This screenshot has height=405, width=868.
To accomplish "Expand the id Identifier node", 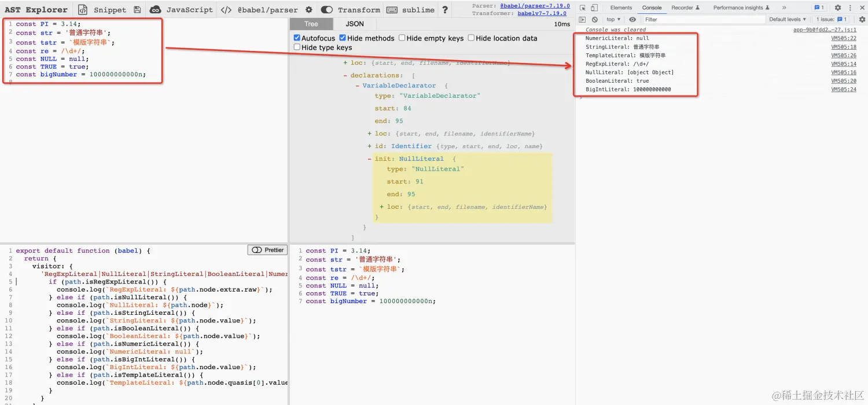I will click(370, 146).
